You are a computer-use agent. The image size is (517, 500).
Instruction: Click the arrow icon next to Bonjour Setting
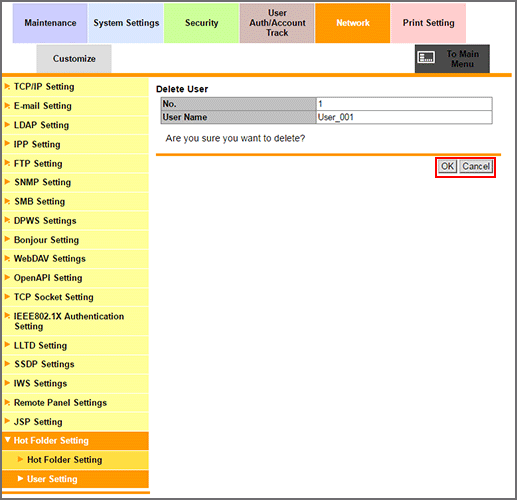click(7, 239)
